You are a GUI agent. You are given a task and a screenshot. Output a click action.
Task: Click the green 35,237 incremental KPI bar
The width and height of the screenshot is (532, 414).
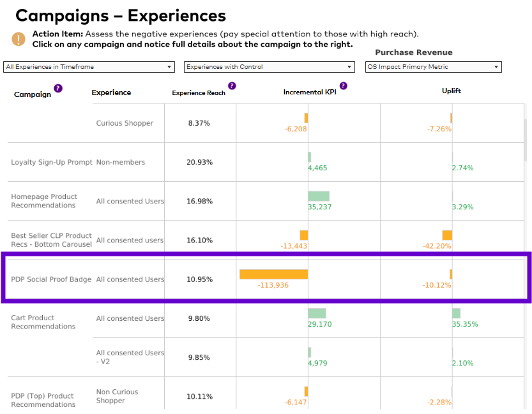click(x=319, y=196)
